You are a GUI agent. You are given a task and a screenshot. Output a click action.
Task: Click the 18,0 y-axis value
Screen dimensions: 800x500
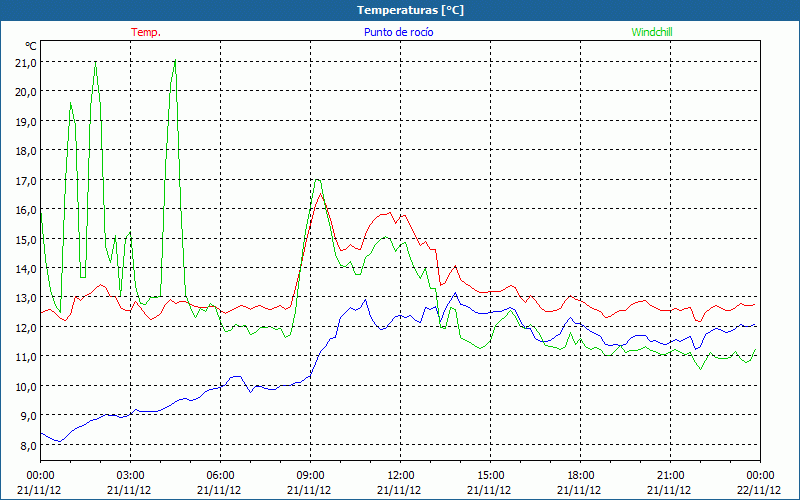tap(28, 151)
